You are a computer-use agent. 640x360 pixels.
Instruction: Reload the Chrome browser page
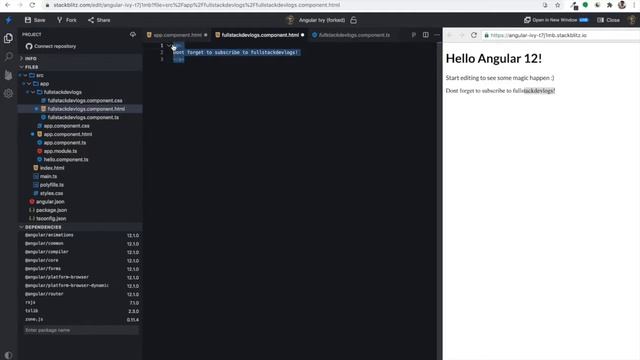[32, 5]
